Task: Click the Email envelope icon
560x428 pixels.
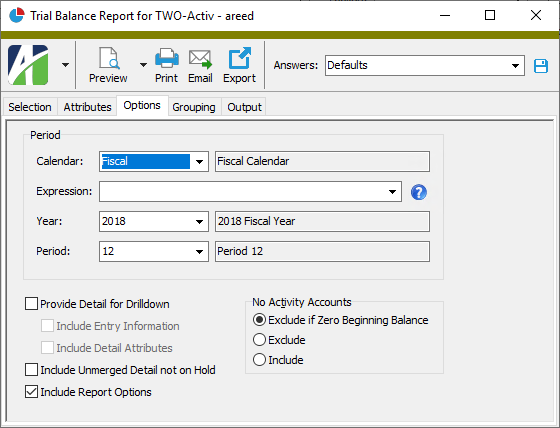Action: pyautogui.click(x=200, y=59)
